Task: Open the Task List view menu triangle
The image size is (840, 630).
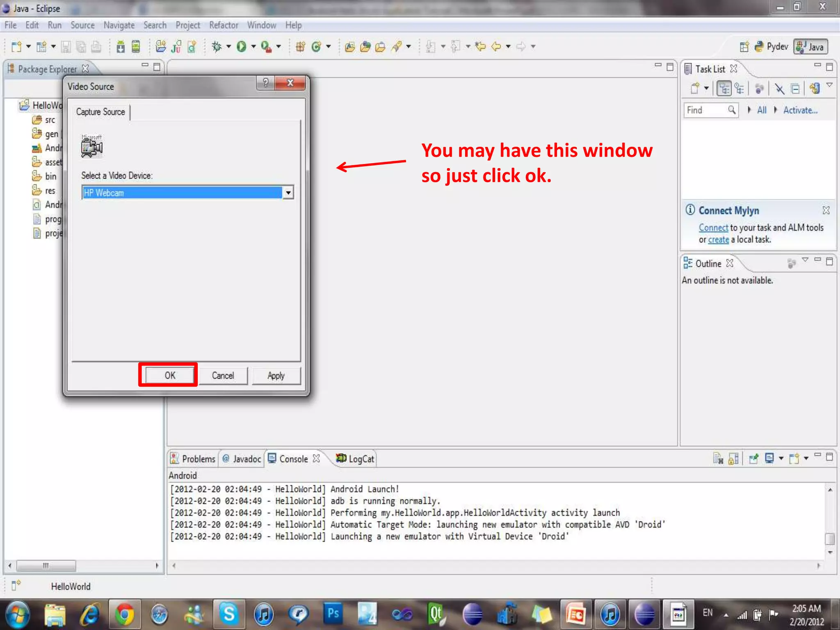Action: [829, 85]
